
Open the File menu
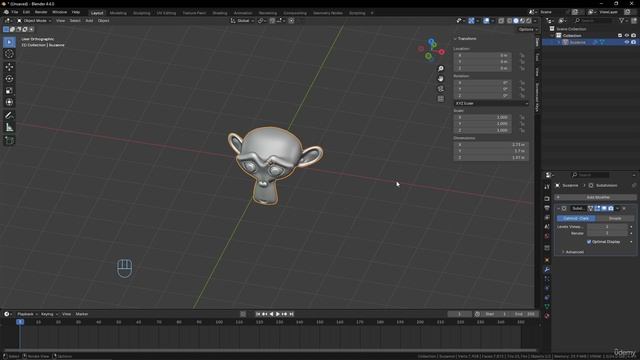14,12
